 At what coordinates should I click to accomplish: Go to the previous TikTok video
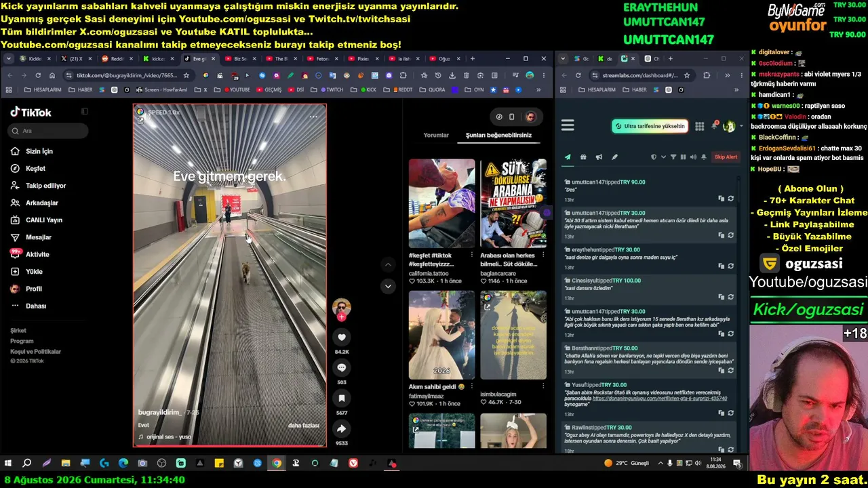pos(388,264)
